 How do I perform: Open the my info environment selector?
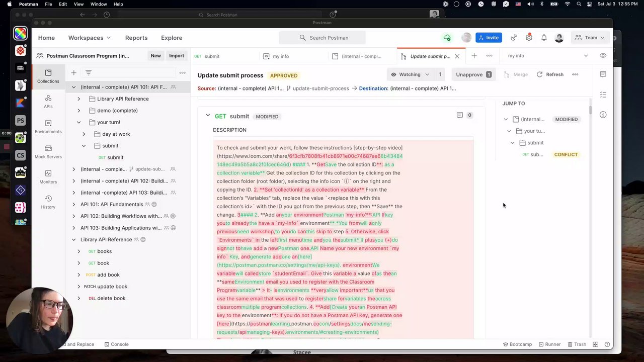pyautogui.click(x=548, y=56)
